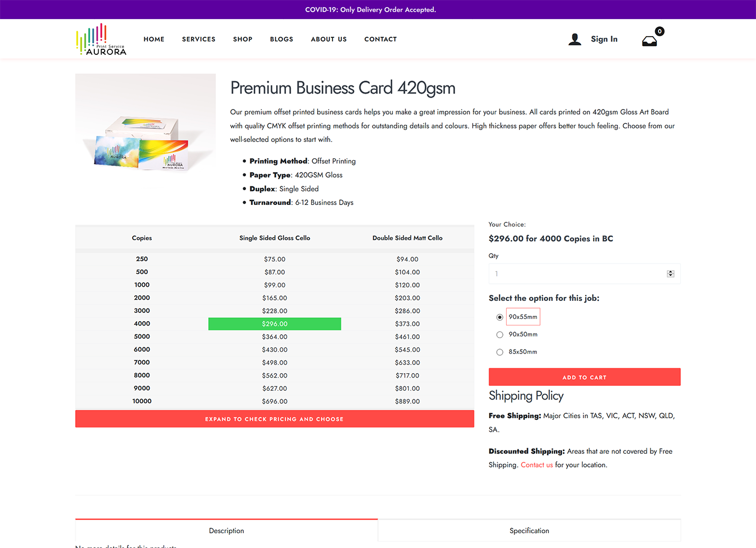
Task: Follow the Contact us link
Action: [536, 465]
